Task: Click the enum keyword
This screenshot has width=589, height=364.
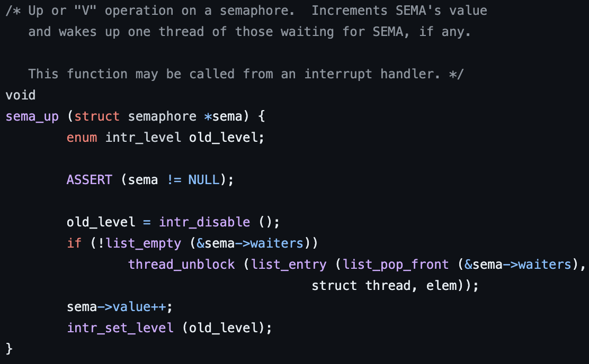Action: (x=82, y=138)
